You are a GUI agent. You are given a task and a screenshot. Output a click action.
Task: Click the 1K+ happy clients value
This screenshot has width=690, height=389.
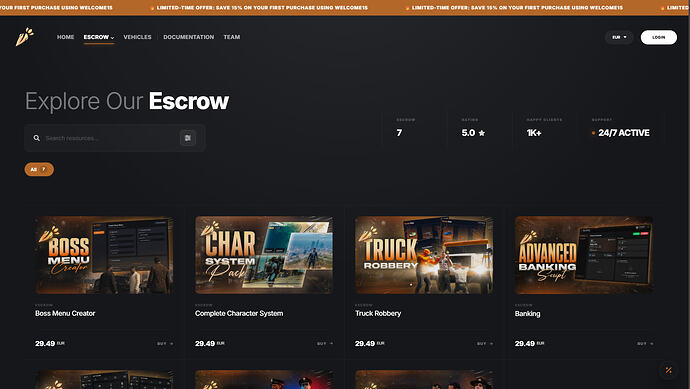534,133
